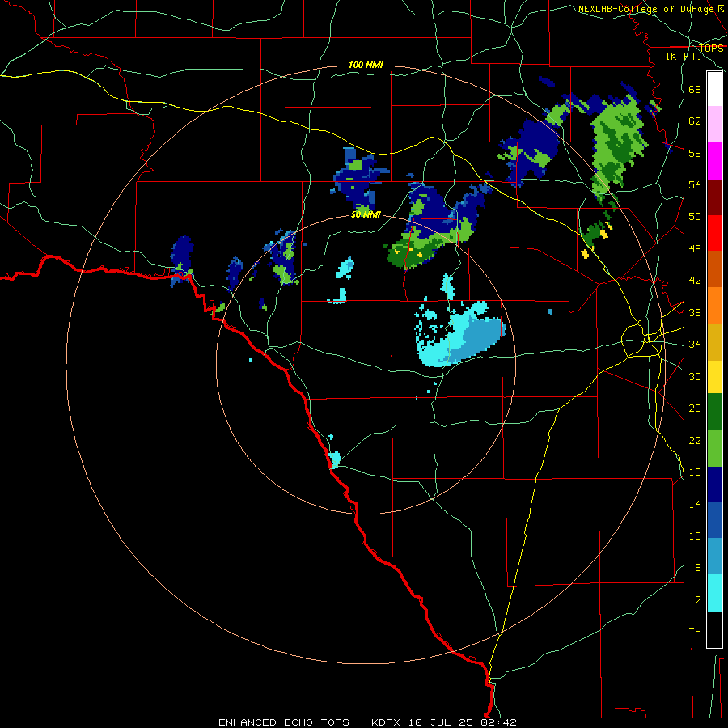Click the navy blue swatch between 14 and 18

click(x=714, y=485)
